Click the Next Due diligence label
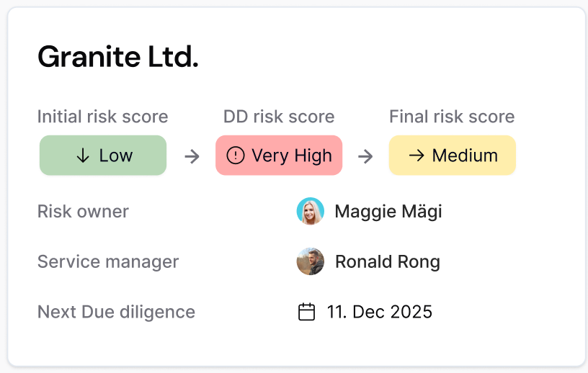The height and width of the screenshot is (373, 588). point(116,312)
